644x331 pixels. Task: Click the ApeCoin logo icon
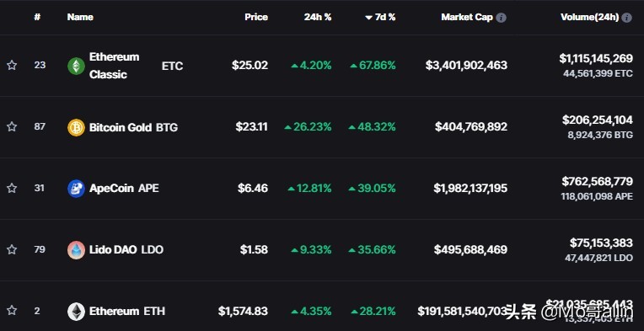(x=76, y=189)
